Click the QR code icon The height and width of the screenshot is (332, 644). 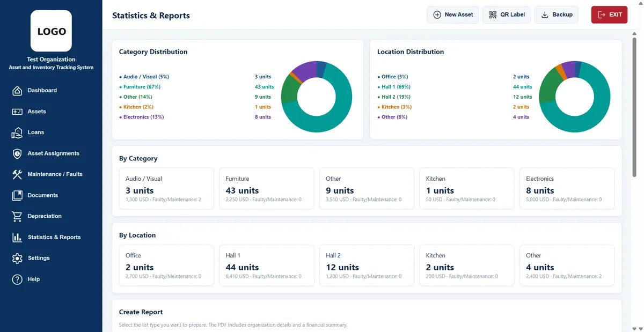coord(493,15)
